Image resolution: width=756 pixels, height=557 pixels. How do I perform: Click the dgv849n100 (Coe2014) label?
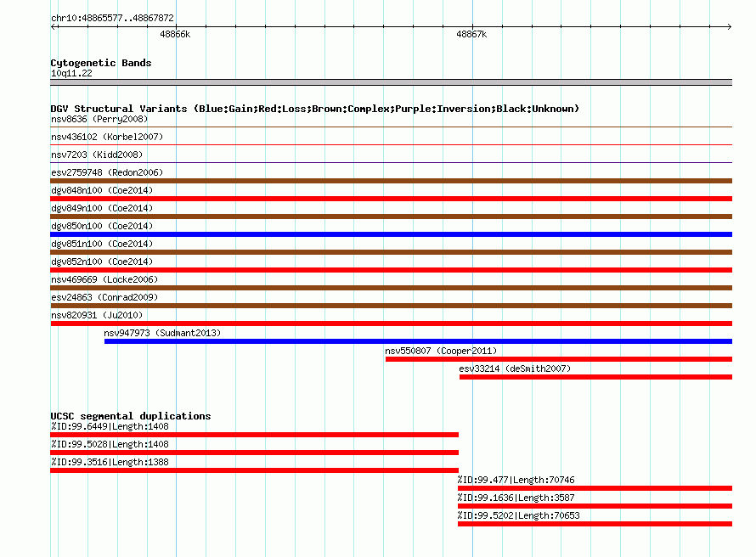(x=102, y=208)
